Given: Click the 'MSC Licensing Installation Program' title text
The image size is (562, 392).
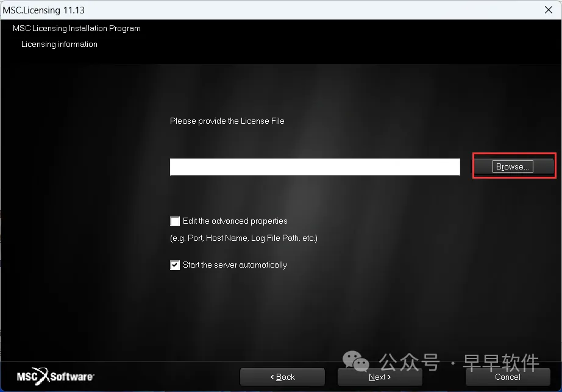Looking at the screenshot, I should point(77,28).
